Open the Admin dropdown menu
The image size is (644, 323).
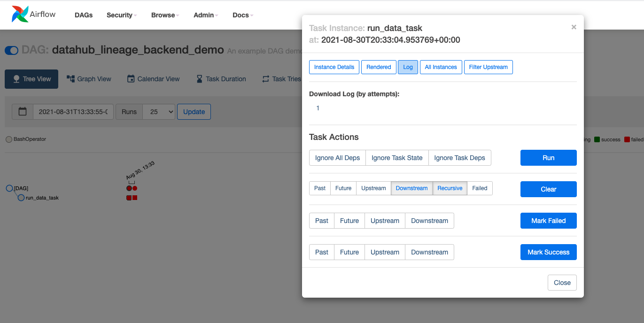206,15
